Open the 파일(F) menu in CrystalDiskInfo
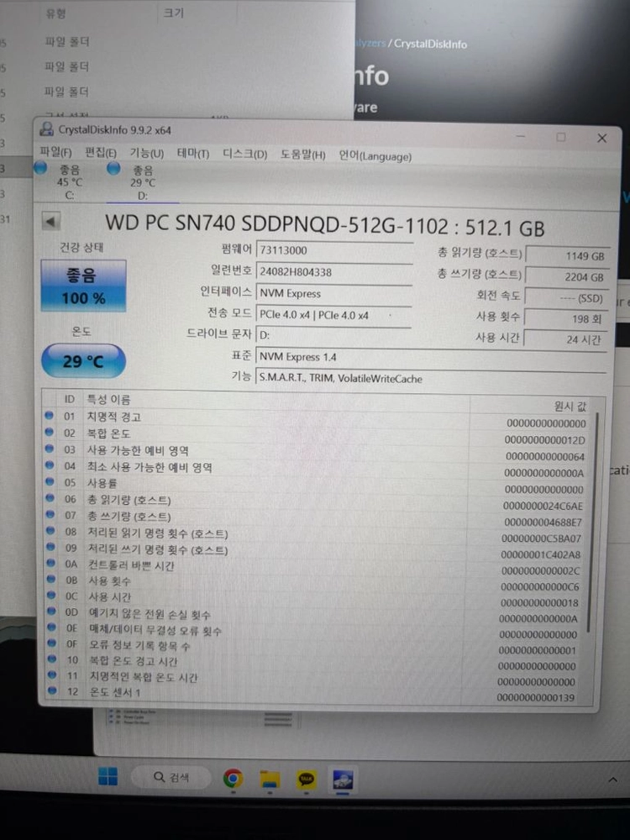Image resolution: width=630 pixels, height=840 pixels. coord(55,152)
